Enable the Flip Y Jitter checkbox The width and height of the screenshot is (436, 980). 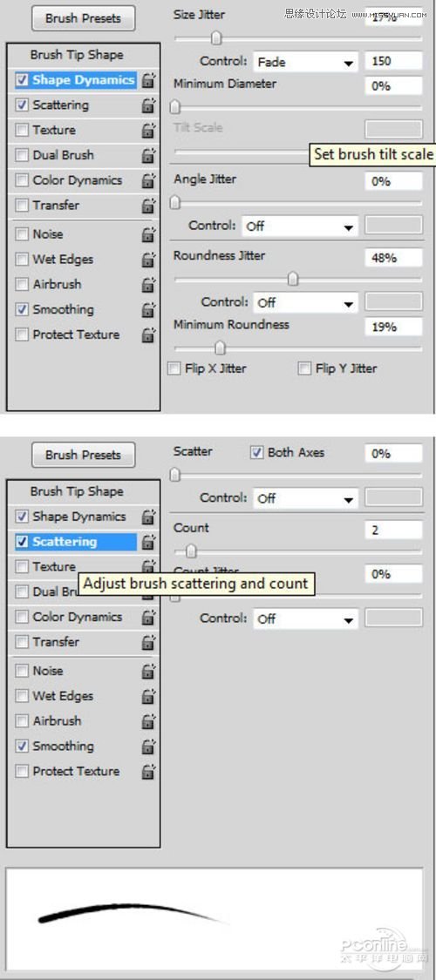coord(304,368)
